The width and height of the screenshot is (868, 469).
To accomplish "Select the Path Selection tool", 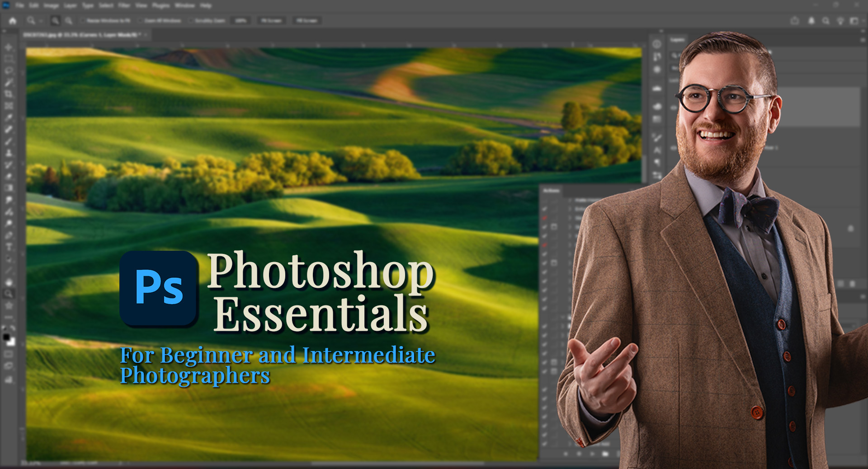I will 9,258.
